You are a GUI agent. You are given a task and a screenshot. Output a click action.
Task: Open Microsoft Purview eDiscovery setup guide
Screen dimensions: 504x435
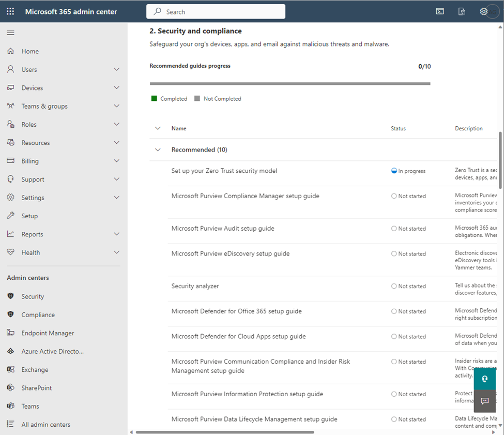[231, 253]
